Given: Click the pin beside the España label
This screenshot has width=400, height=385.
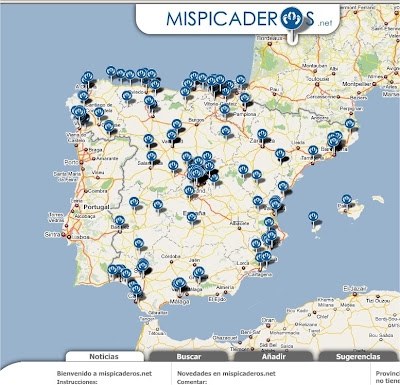Looking at the screenshot, I should [192, 218].
